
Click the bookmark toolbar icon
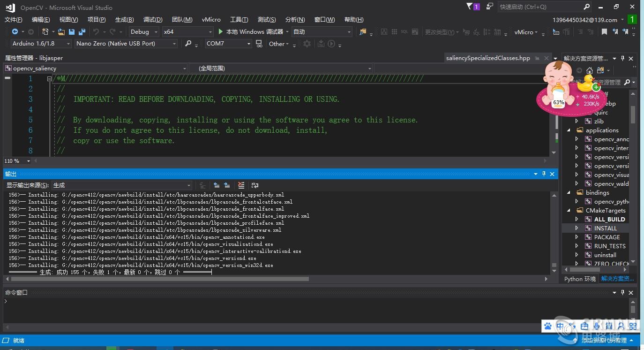pyautogui.click(x=605, y=32)
